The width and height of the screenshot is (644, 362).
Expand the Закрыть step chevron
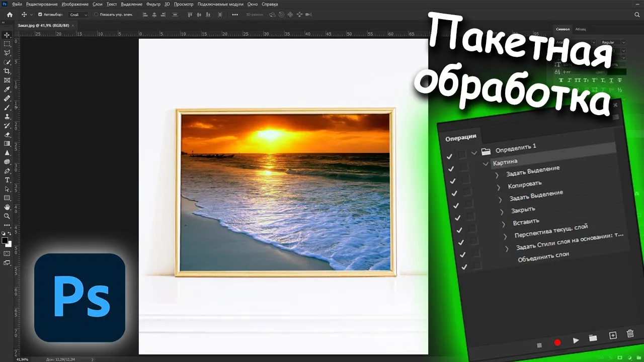point(502,212)
